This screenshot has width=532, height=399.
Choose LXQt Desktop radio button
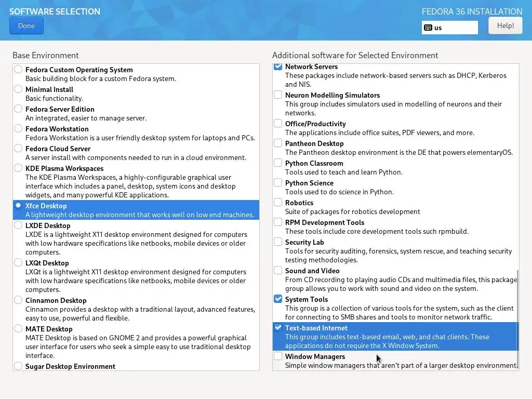point(18,262)
